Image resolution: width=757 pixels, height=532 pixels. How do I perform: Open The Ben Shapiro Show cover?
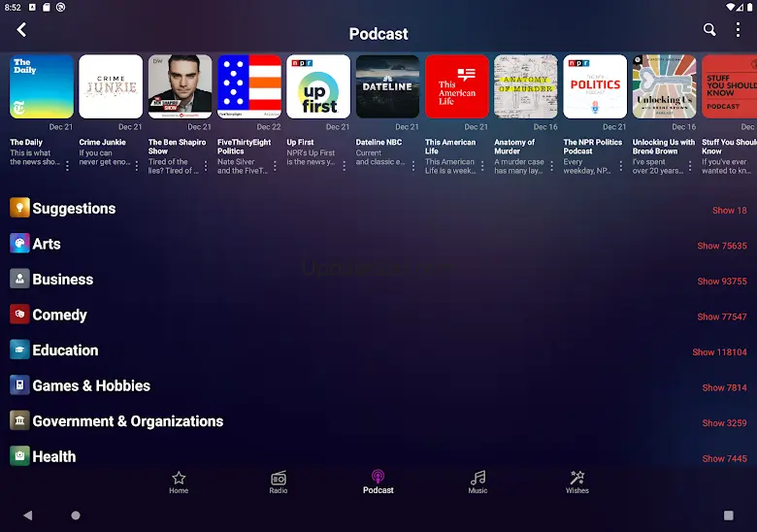coord(181,86)
